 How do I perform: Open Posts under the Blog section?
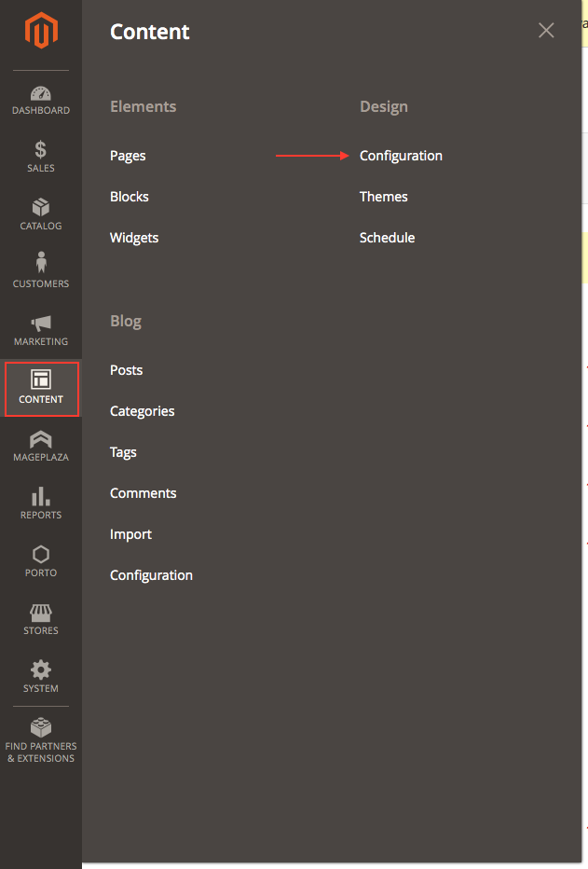(x=126, y=370)
